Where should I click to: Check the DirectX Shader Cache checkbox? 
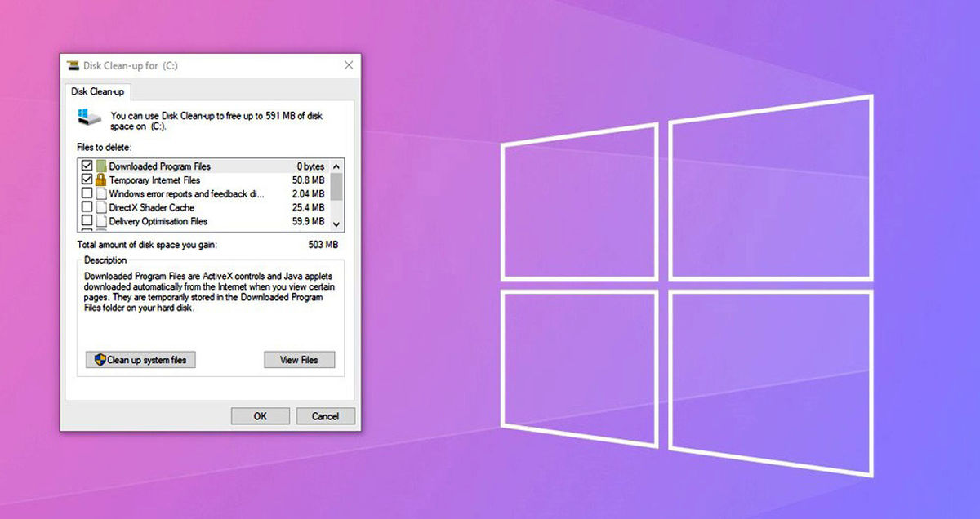point(87,208)
